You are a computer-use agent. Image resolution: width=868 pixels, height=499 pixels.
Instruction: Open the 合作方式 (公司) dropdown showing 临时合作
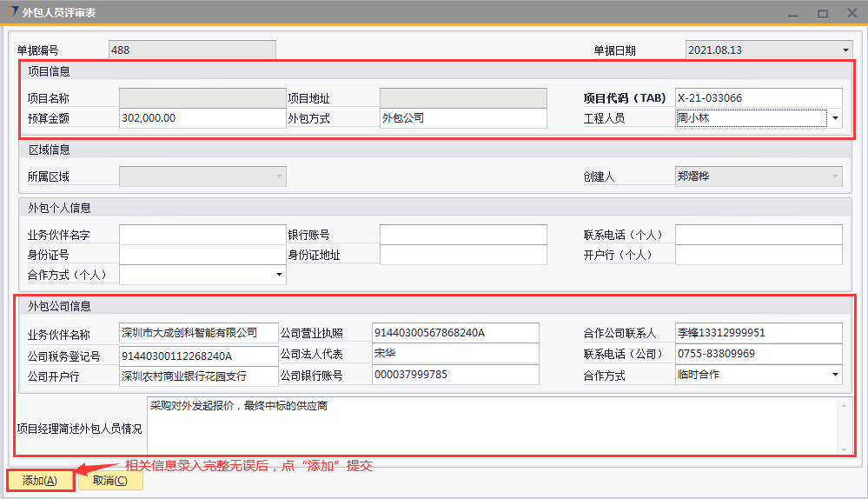(835, 376)
